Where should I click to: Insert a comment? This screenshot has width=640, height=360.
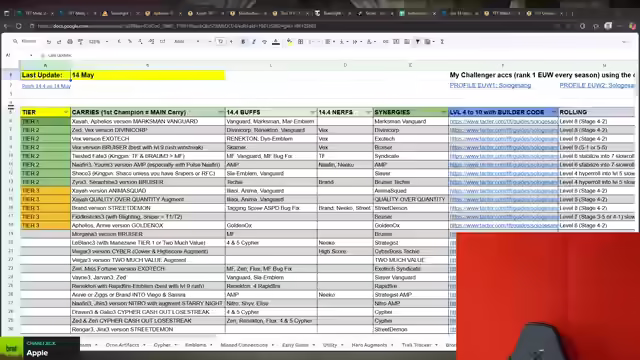396,42
